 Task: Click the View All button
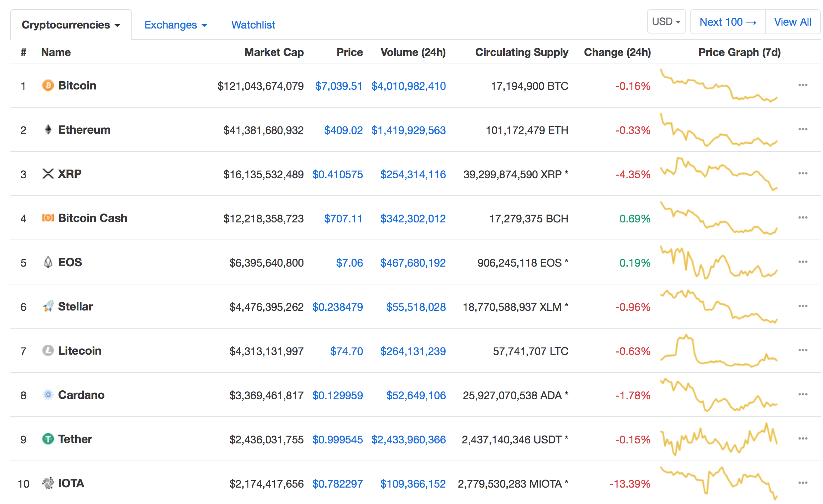click(793, 22)
